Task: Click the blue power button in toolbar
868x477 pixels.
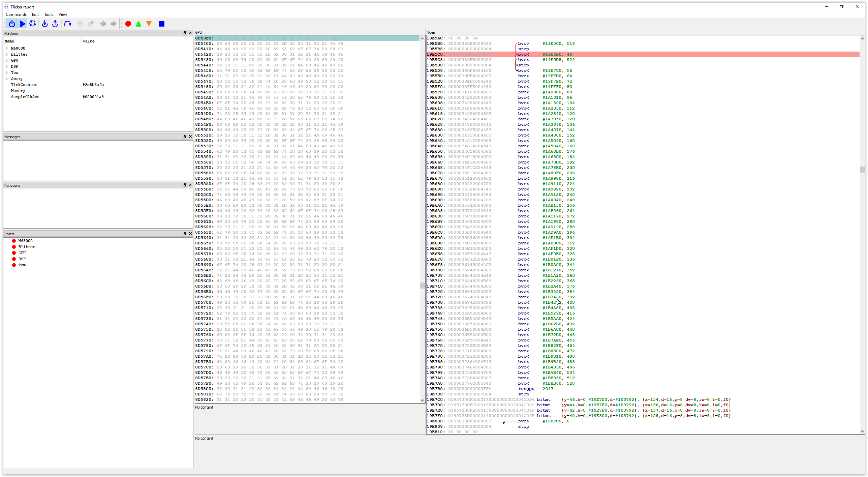Action: pyautogui.click(x=12, y=24)
